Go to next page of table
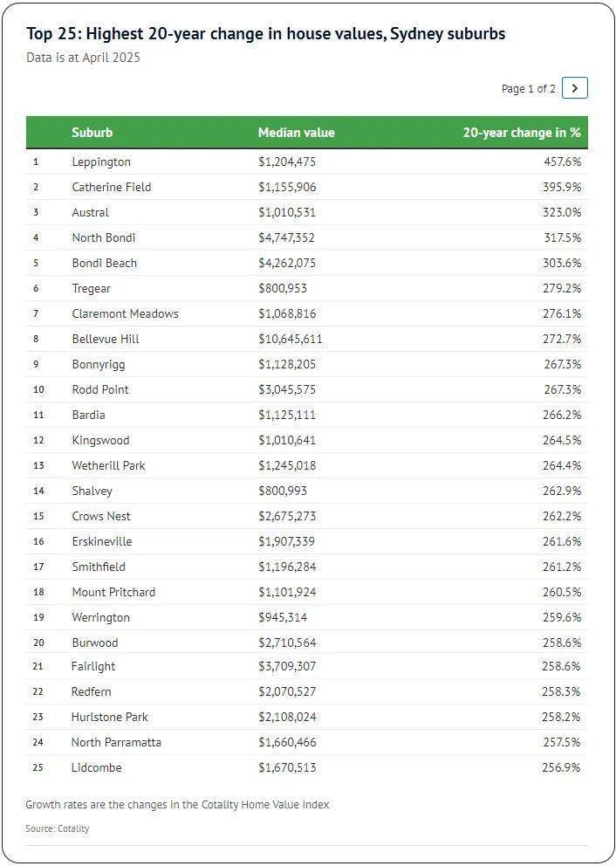Screen dimensions: 616x866 pos(574,88)
